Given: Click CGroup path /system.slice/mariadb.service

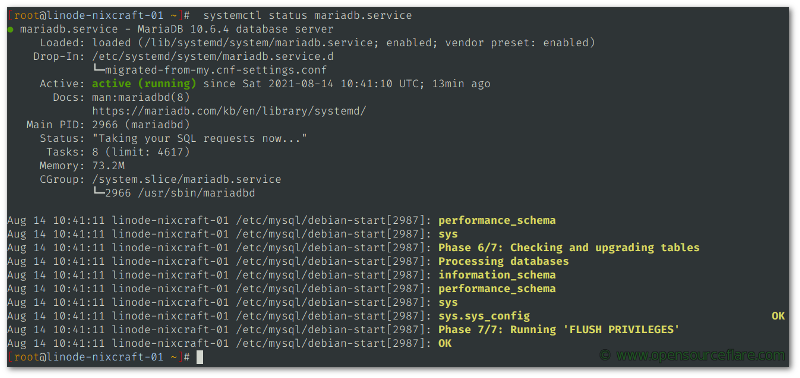Looking at the screenshot, I should pyautogui.click(x=187, y=180).
